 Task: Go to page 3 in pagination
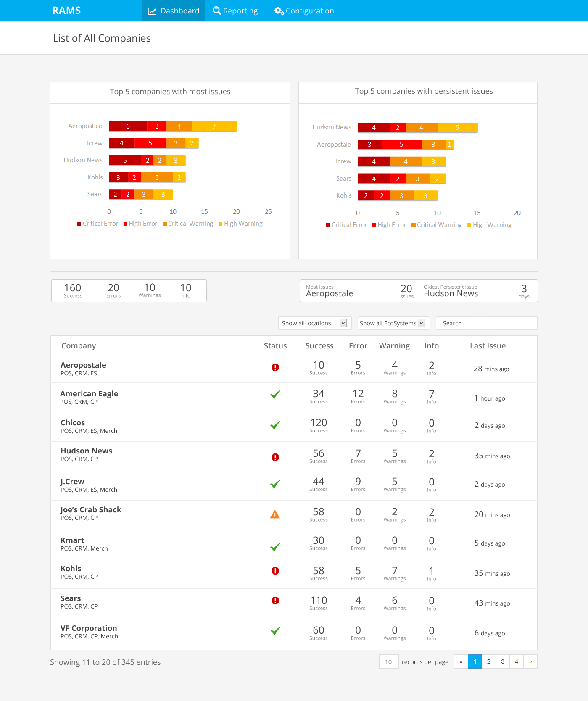pos(503,661)
